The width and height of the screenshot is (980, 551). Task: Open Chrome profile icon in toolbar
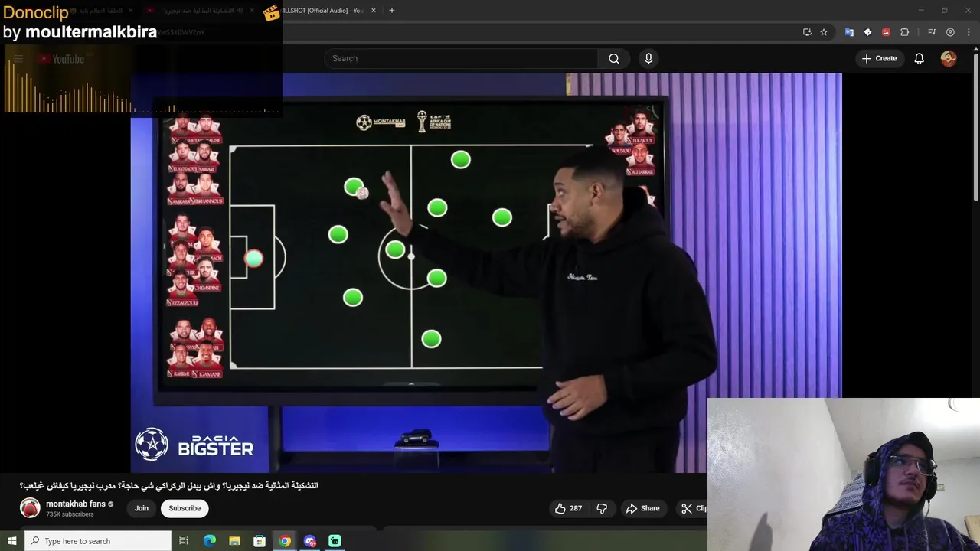tap(950, 32)
